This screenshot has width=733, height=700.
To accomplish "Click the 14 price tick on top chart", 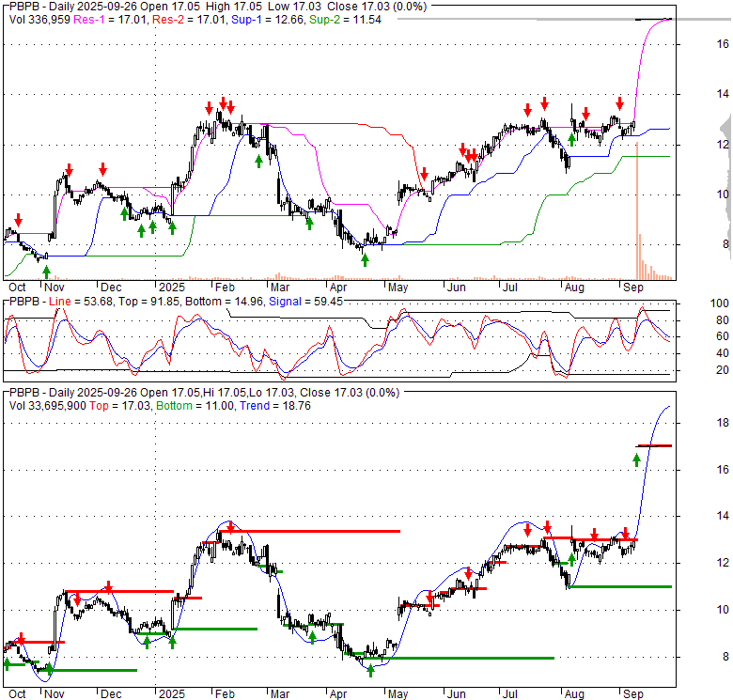I will [723, 94].
